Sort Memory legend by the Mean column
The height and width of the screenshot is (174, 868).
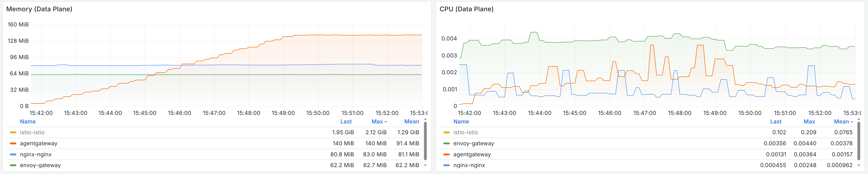pyautogui.click(x=412, y=122)
